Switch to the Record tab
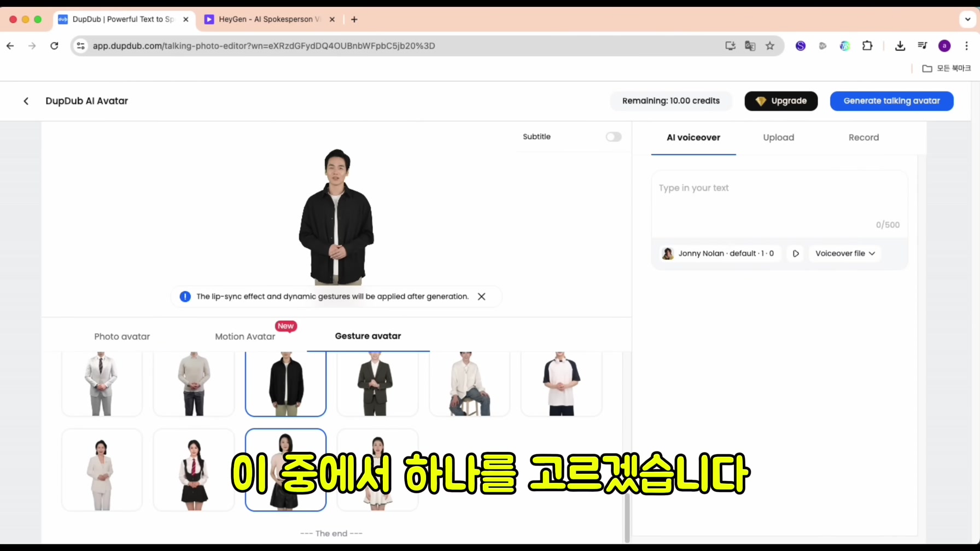 pyautogui.click(x=864, y=137)
